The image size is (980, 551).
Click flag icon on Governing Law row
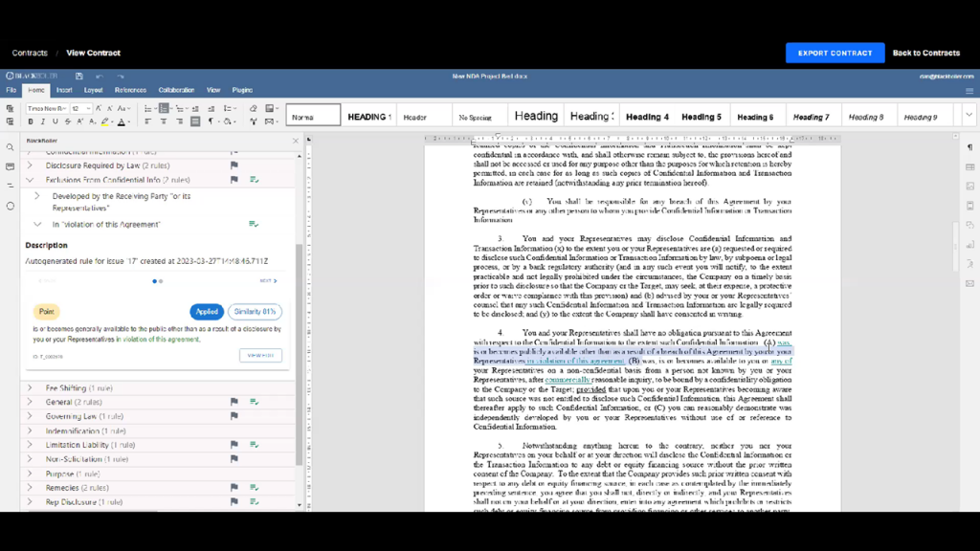tap(234, 416)
